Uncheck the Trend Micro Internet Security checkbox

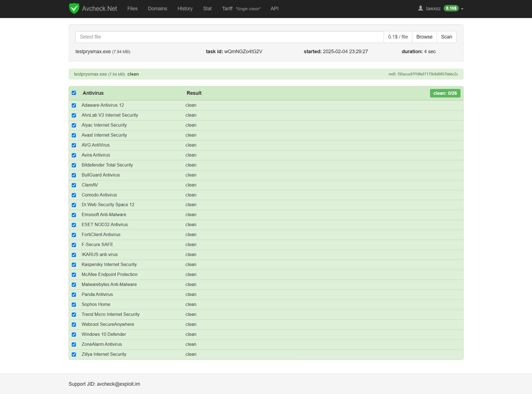coord(74,315)
